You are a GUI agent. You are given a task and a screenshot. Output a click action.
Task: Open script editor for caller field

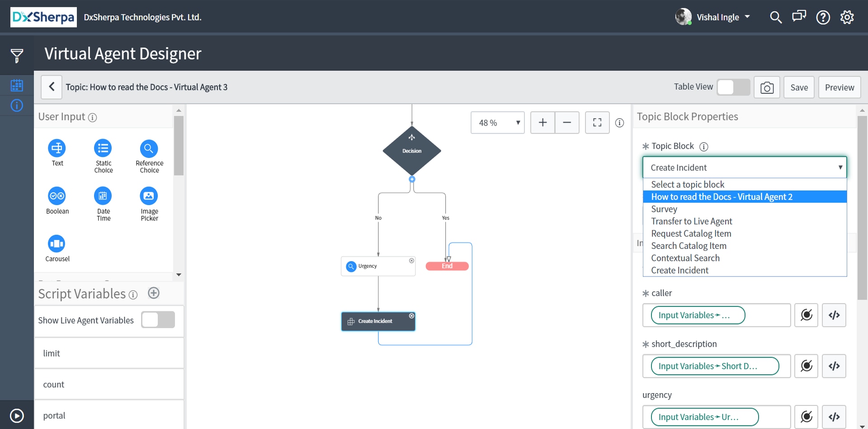coord(834,315)
